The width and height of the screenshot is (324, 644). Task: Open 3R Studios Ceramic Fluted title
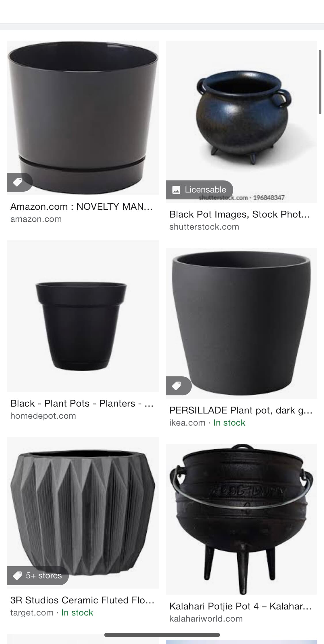[82, 600]
